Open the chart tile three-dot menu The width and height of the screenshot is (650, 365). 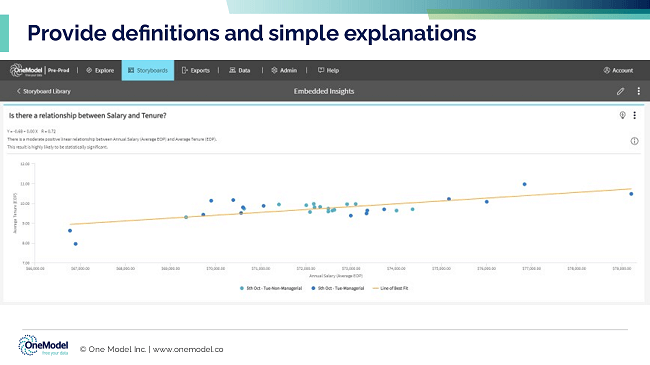point(634,115)
